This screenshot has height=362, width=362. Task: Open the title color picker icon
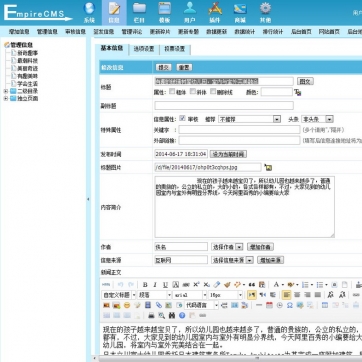click(x=298, y=92)
